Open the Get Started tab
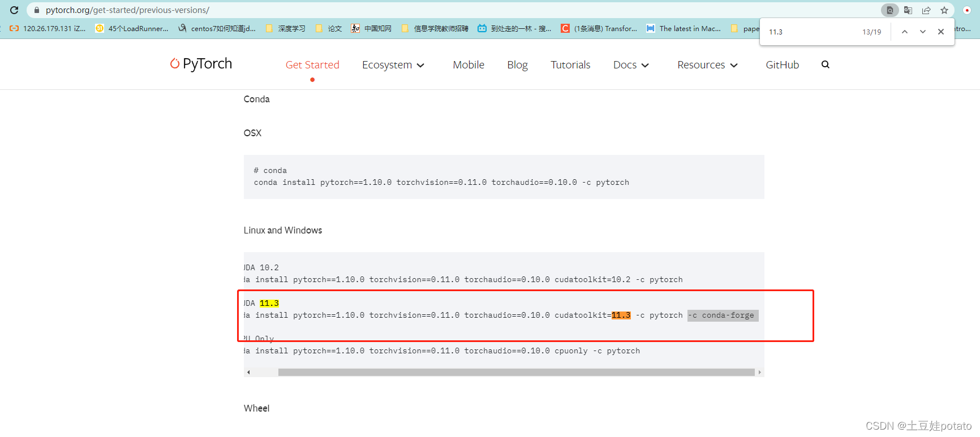Image resolution: width=980 pixels, height=437 pixels. coord(312,64)
